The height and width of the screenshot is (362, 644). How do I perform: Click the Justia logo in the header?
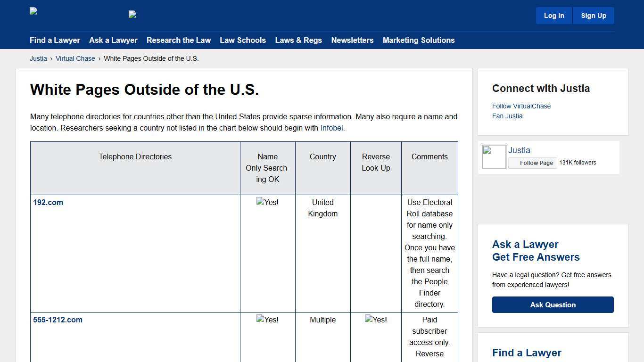[33, 11]
